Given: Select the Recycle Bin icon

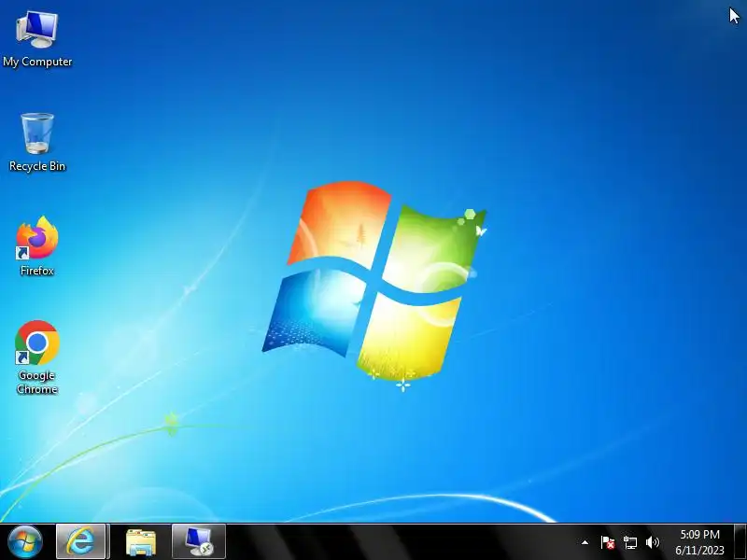Looking at the screenshot, I should click(37, 133).
